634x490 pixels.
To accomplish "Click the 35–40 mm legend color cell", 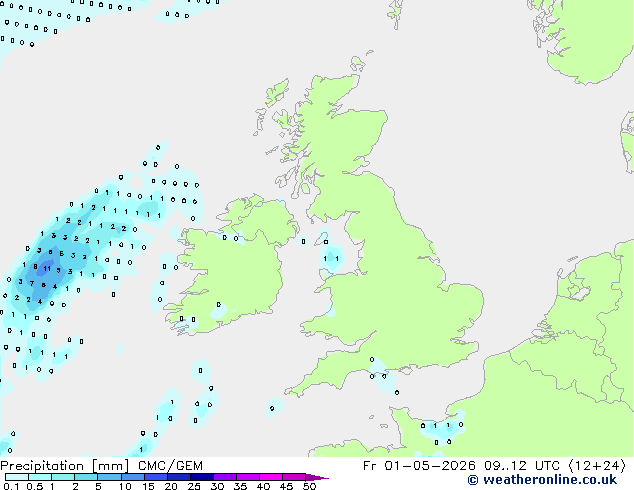I will pos(247,477).
